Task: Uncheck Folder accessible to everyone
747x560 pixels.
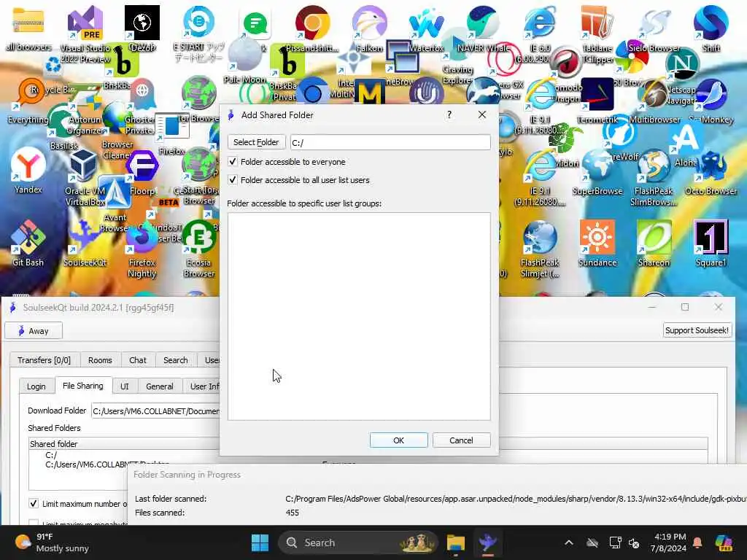Action: (x=233, y=162)
